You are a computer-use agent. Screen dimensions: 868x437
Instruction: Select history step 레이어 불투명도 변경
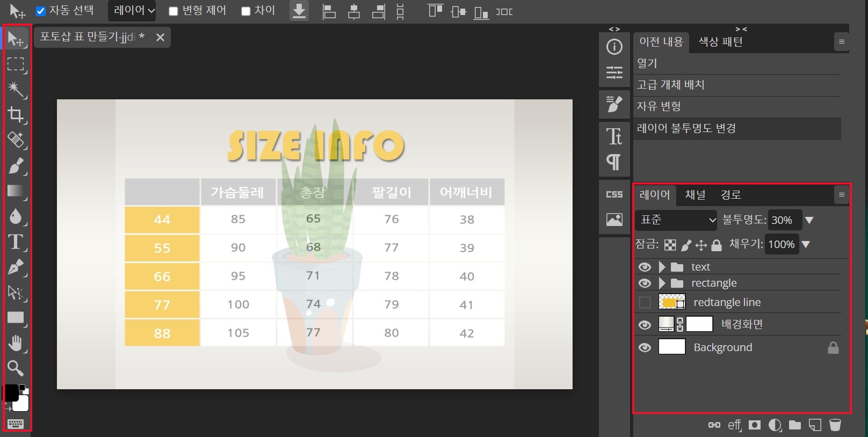tap(737, 128)
